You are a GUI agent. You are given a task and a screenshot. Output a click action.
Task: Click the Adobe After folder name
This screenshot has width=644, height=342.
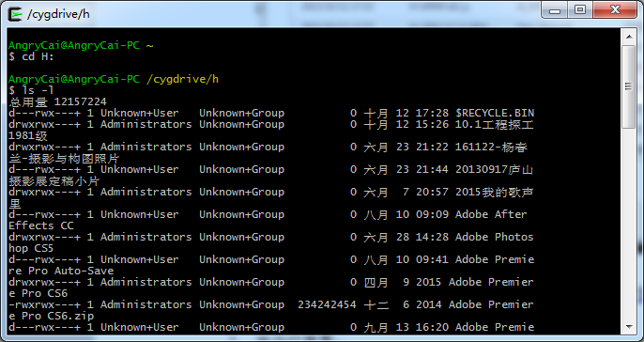point(491,214)
